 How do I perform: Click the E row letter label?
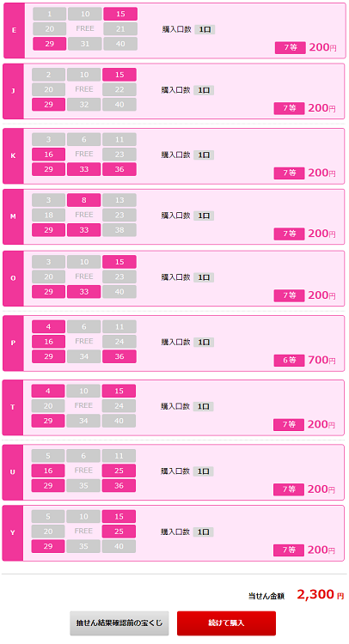pyautogui.click(x=15, y=30)
